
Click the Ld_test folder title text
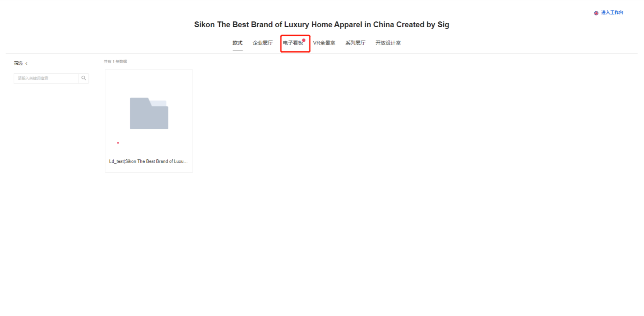[148, 161]
